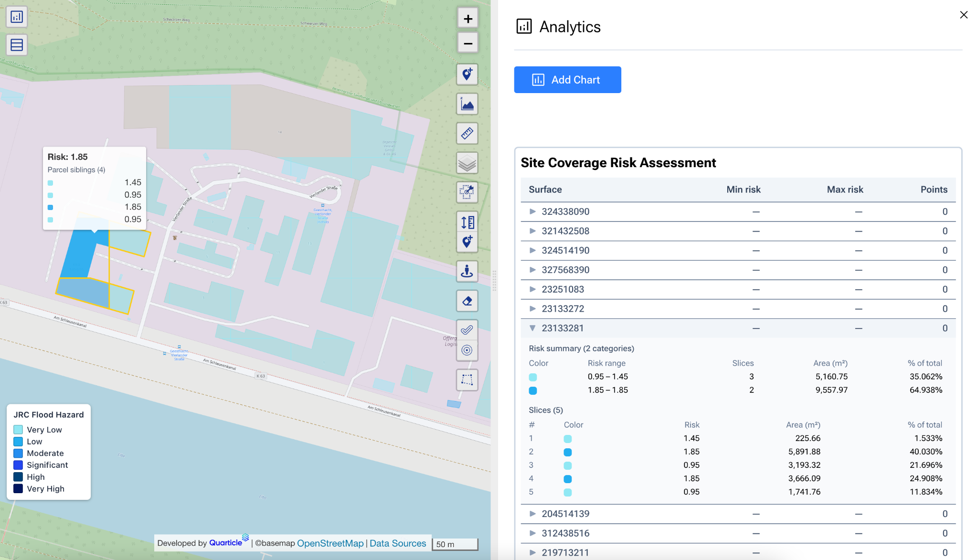Click the Points column header
978x560 pixels.
point(934,190)
